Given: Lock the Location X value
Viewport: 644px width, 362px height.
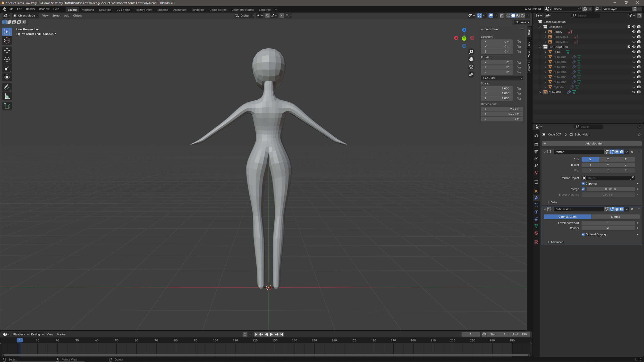Looking at the screenshot, I should click(519, 42).
